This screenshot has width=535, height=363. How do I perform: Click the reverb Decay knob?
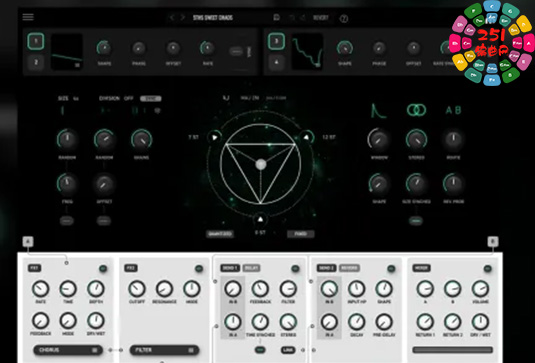[x=357, y=322]
